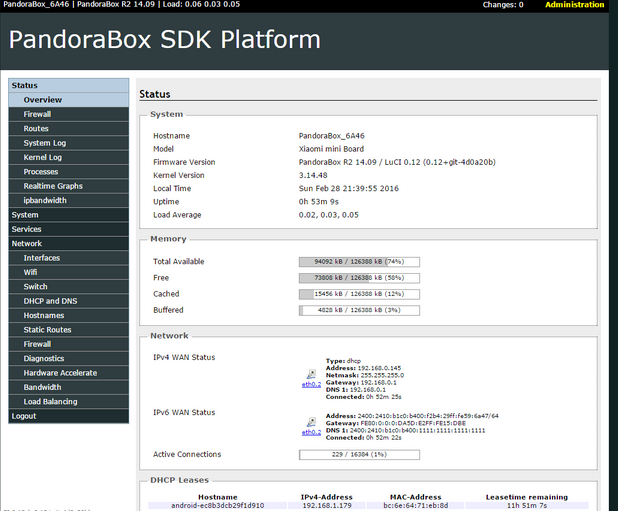This screenshot has height=511, width=618.
Task: Click the Xiaomi mini Board model text
Action: [331, 149]
